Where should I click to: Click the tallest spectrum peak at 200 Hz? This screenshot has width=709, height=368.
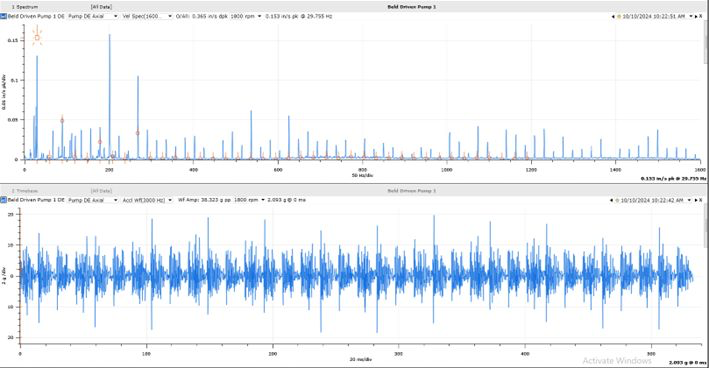pos(109,97)
